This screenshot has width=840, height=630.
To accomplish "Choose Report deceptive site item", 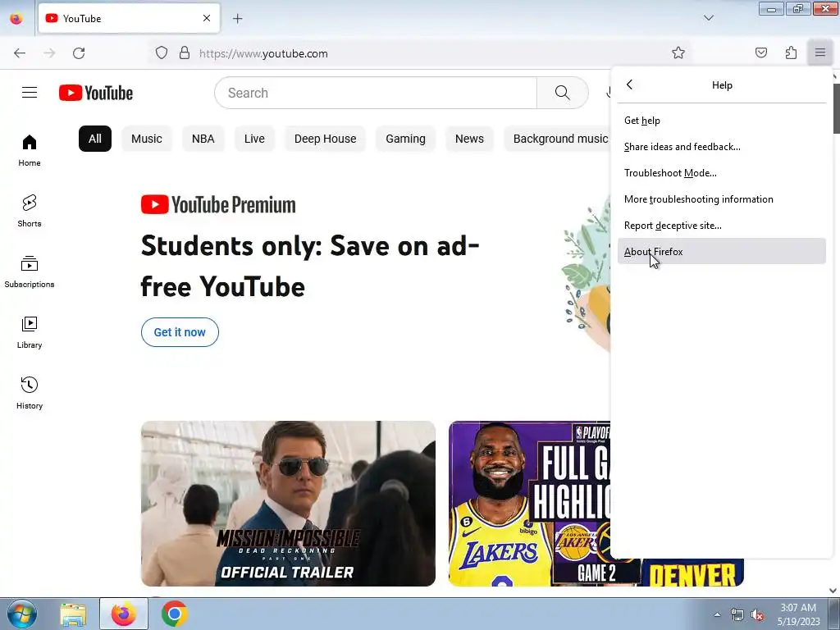I will (x=722, y=226).
